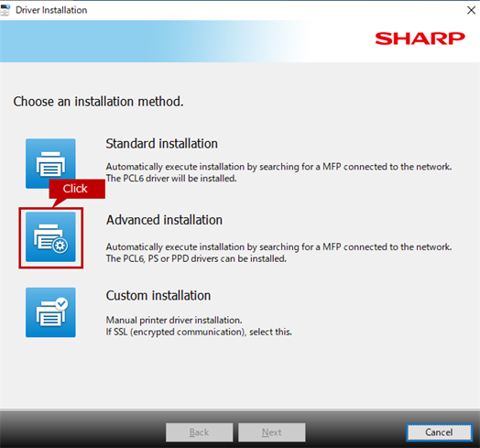Click the Standard installation heading
The image size is (480, 448).
tap(161, 144)
